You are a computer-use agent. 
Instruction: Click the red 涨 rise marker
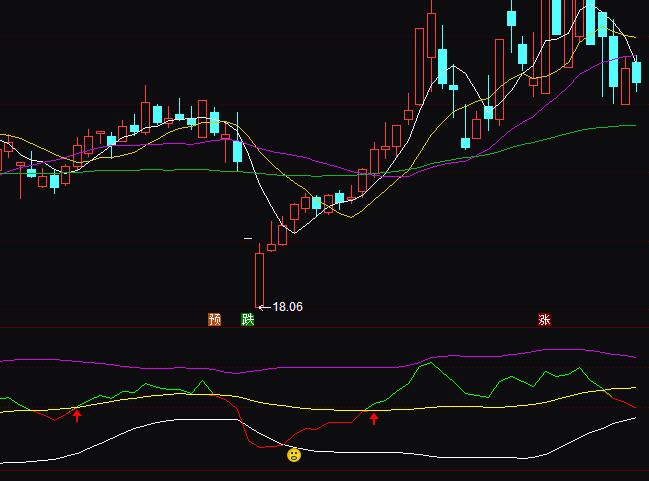[x=544, y=320]
